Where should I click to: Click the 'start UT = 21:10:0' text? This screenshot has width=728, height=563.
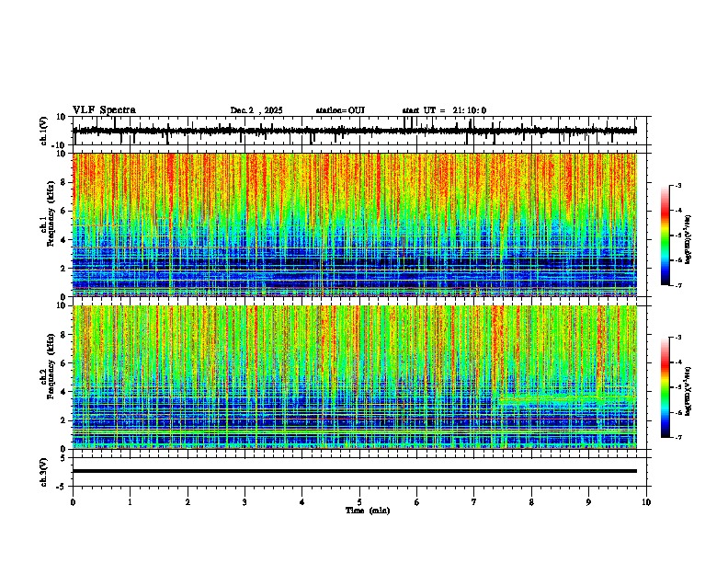tap(444, 110)
